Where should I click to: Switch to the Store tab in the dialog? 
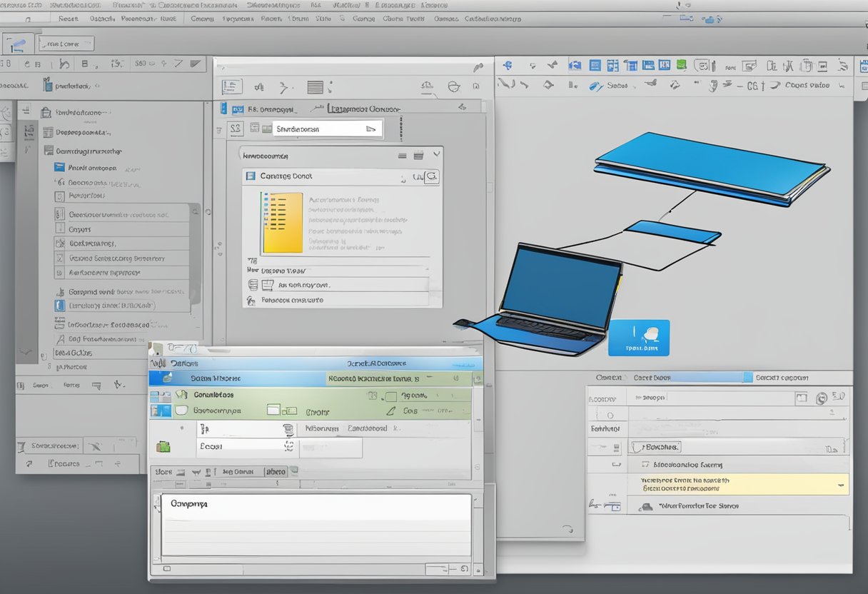(163, 471)
